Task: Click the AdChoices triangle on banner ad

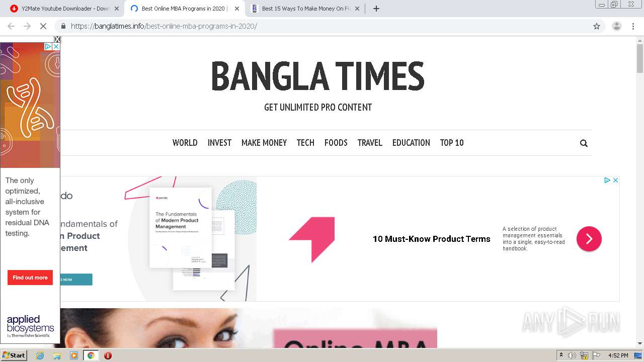Action: [607, 180]
